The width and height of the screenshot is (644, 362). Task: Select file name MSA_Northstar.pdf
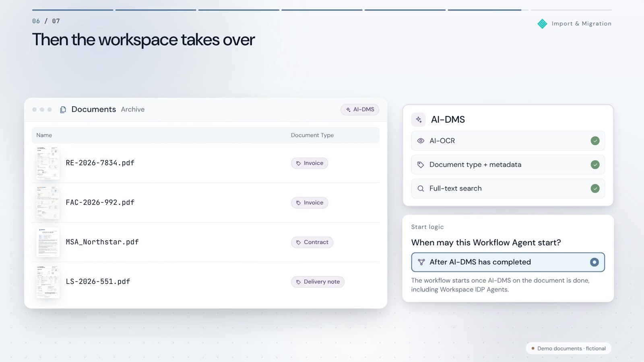pos(102,242)
